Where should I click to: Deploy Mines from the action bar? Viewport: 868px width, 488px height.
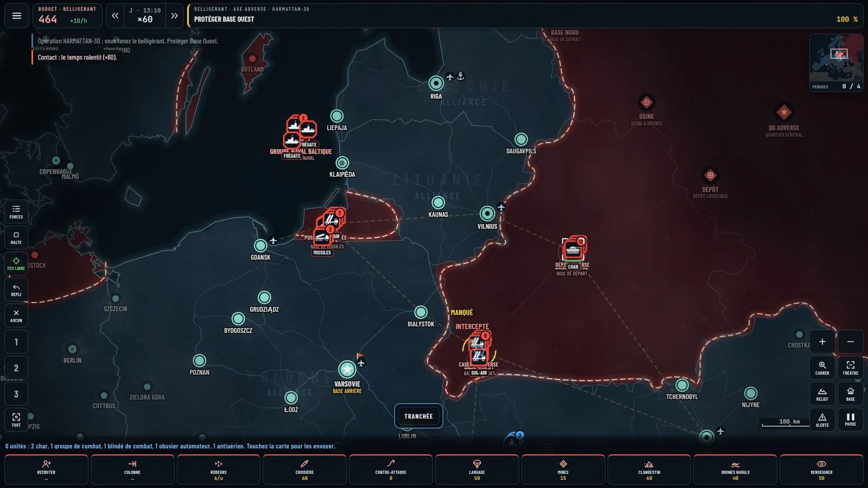pyautogui.click(x=563, y=470)
